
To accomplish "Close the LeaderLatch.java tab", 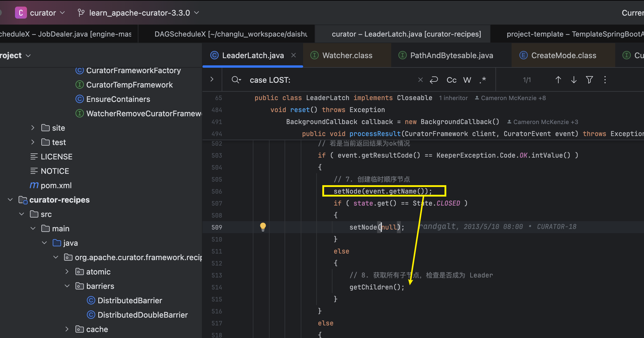I will [294, 55].
